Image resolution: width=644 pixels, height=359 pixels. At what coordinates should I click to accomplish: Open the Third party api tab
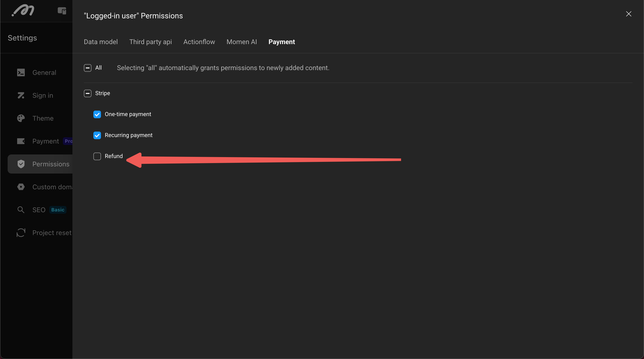[x=151, y=42]
